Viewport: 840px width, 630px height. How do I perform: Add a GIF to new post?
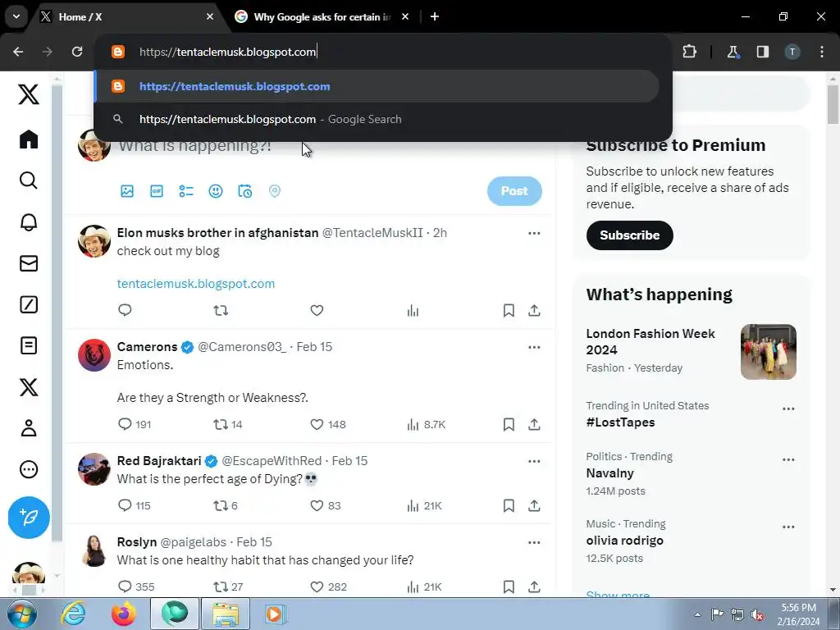point(157,191)
